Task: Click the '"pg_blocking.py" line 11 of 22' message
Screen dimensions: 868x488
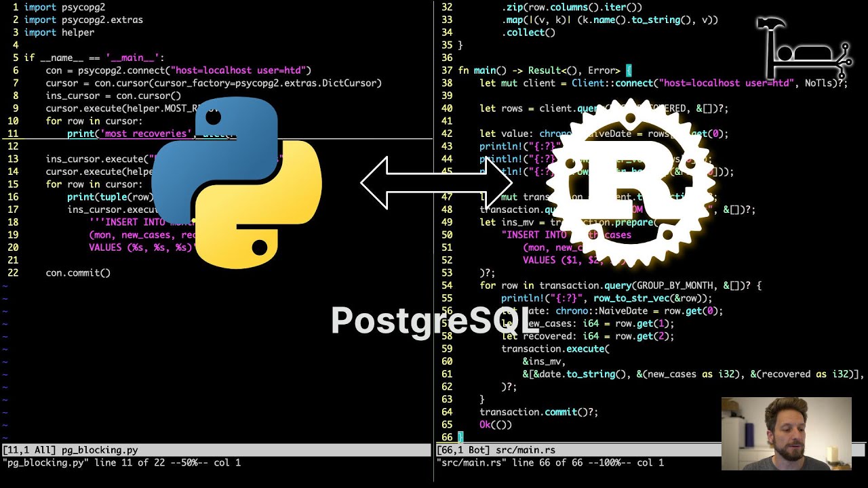Action: pyautogui.click(x=121, y=463)
